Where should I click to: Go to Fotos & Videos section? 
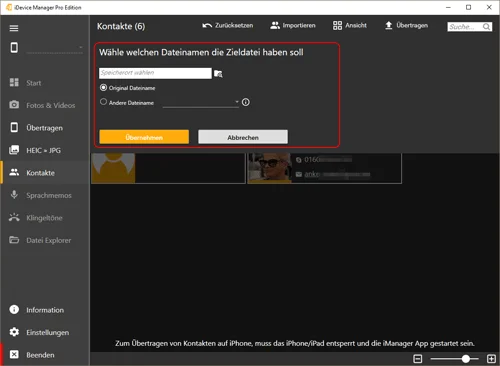tap(51, 105)
